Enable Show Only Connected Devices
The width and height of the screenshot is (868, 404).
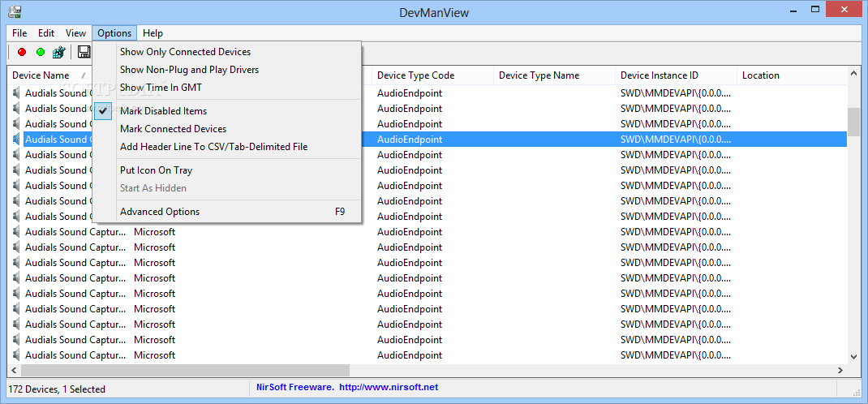click(x=227, y=52)
